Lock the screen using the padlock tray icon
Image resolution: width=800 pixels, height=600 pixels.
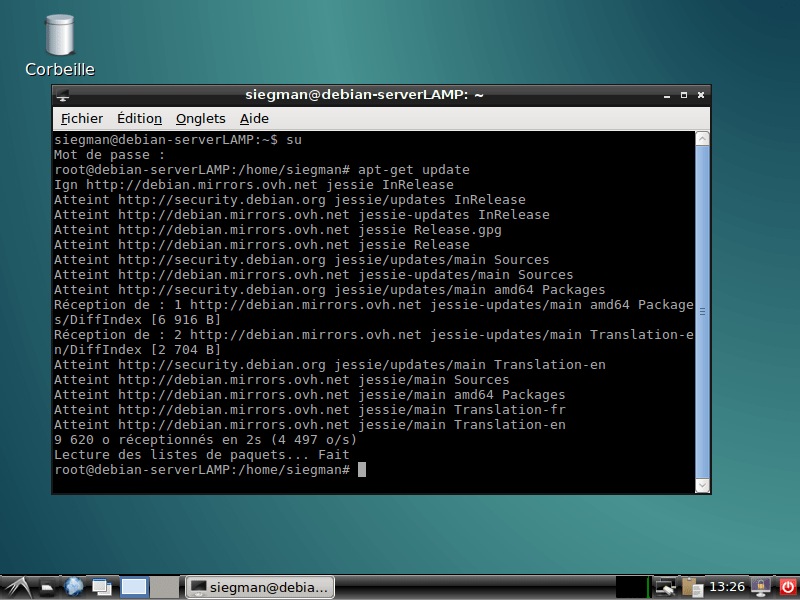760,586
